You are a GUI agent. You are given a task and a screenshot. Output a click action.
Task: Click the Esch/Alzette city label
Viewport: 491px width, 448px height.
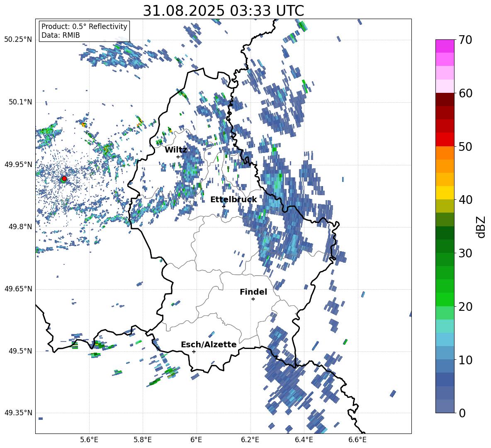coord(209,344)
